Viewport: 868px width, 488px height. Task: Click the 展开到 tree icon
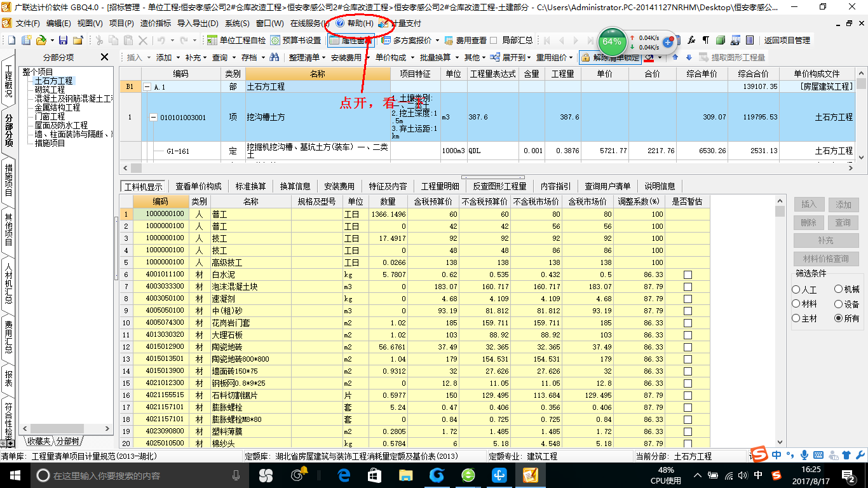496,57
